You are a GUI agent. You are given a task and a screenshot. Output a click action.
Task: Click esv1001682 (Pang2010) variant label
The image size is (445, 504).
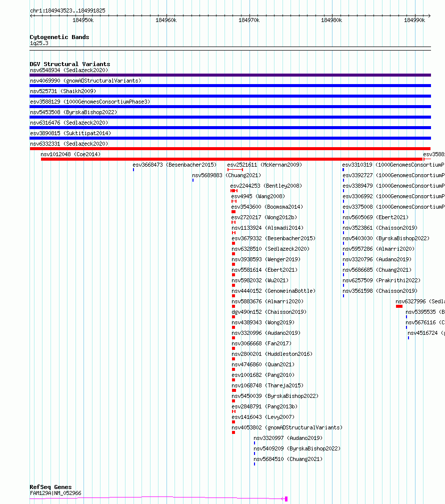pos(263,375)
